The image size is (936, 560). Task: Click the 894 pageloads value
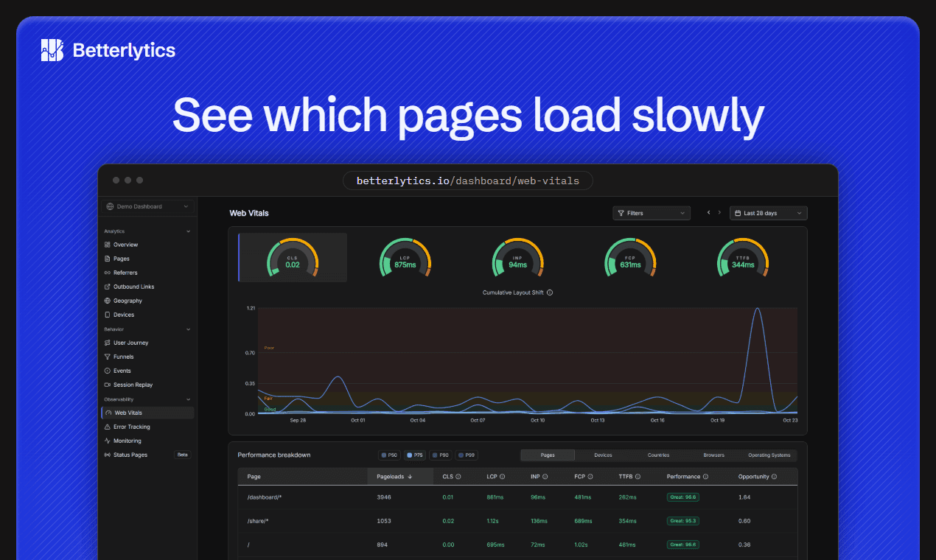382,545
